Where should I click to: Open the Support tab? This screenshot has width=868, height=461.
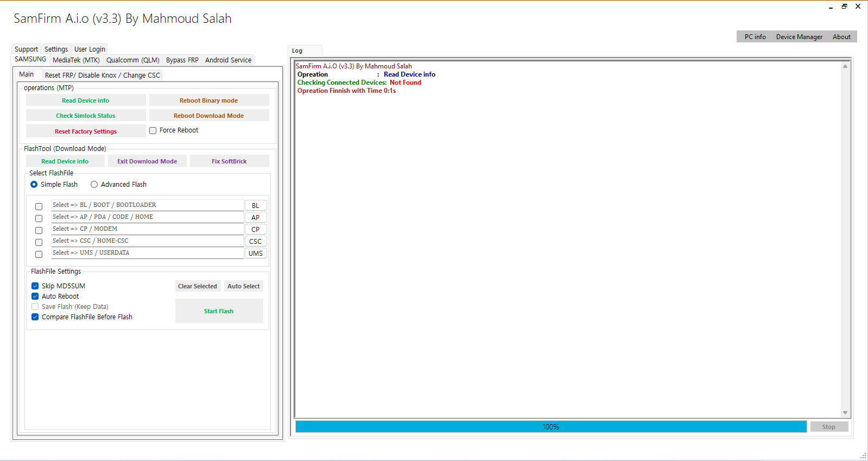click(x=26, y=49)
